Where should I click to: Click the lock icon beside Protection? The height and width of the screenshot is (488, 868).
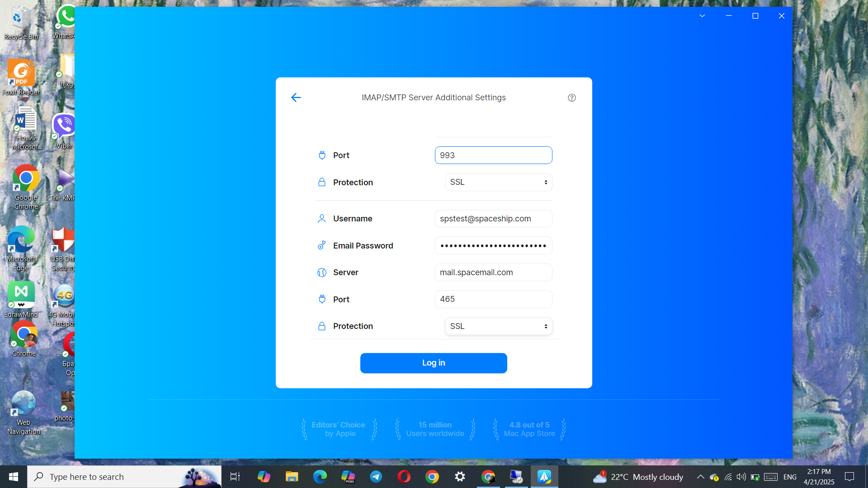click(321, 182)
